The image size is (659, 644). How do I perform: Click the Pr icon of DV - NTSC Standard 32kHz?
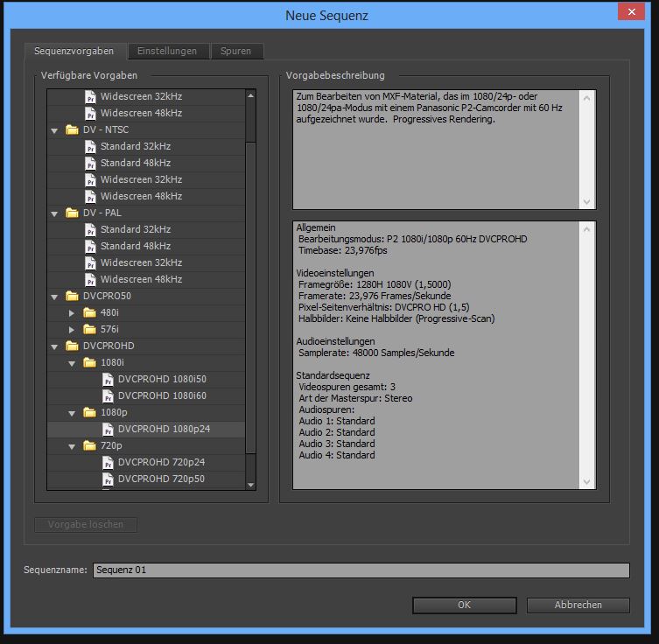(90, 147)
